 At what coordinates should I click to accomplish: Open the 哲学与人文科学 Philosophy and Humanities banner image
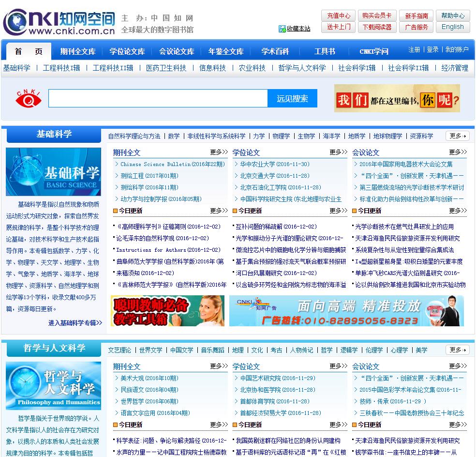tap(53, 385)
